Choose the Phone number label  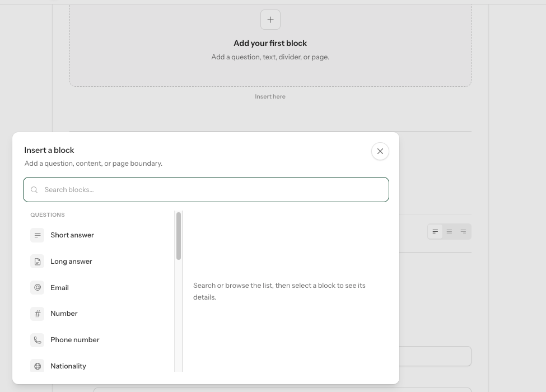74,340
